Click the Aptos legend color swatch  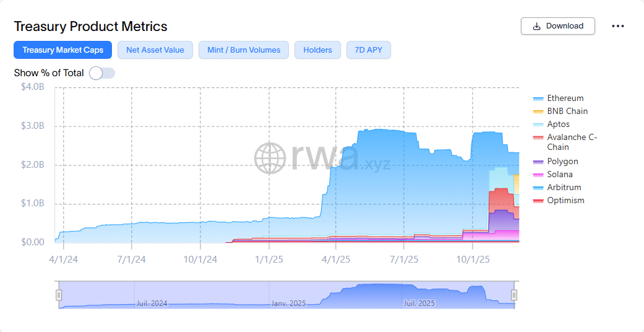point(538,124)
